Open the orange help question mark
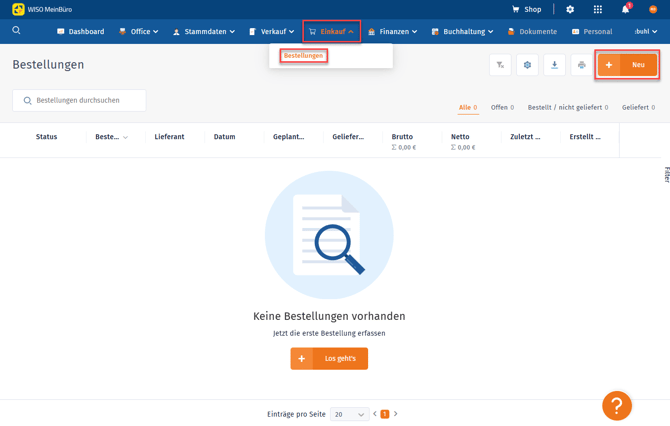670x426 pixels. pos(616,405)
